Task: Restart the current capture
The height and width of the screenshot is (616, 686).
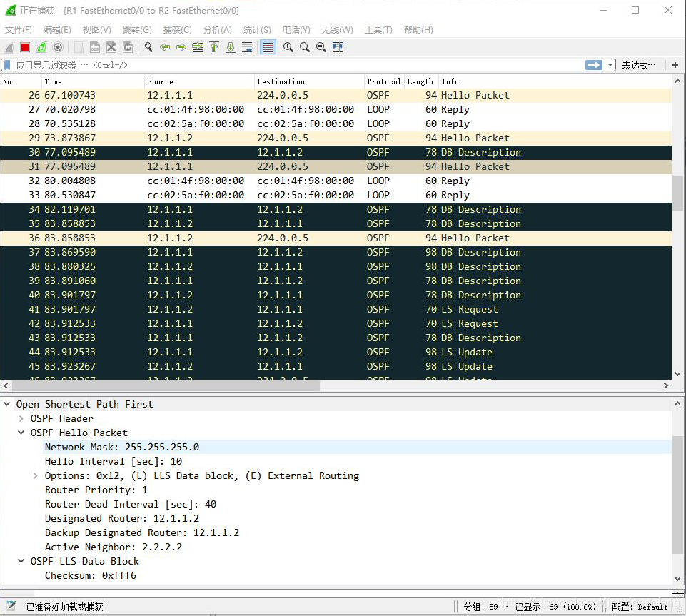Action: tap(41, 47)
